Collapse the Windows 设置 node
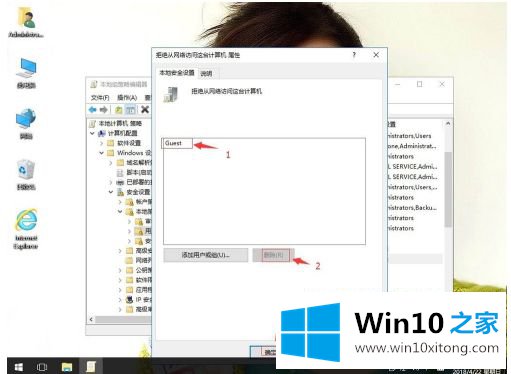511x374 pixels. click(x=102, y=153)
